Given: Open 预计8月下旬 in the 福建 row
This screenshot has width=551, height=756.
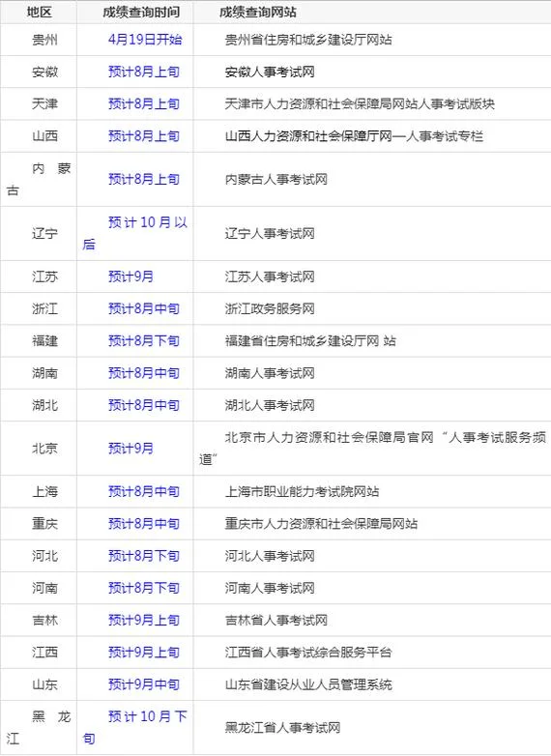Looking at the screenshot, I should click(x=144, y=341).
